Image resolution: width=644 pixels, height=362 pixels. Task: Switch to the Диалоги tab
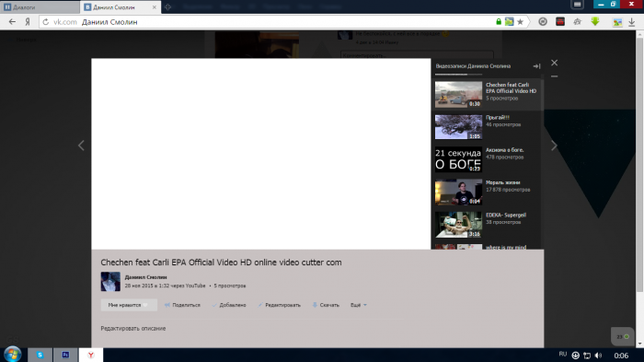pyautogui.click(x=40, y=7)
